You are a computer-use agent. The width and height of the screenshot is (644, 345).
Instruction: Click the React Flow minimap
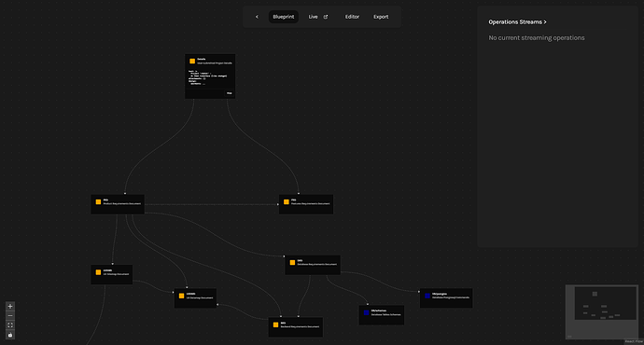602,311
